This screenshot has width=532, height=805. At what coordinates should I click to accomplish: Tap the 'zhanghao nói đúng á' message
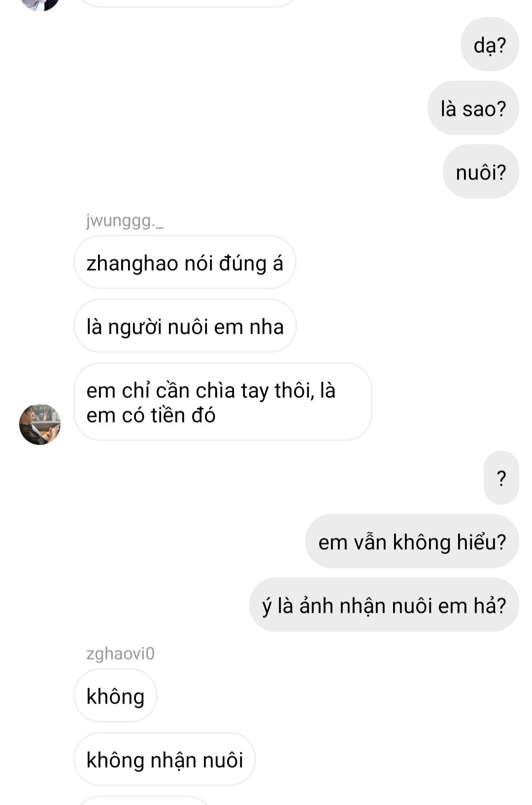[185, 262]
